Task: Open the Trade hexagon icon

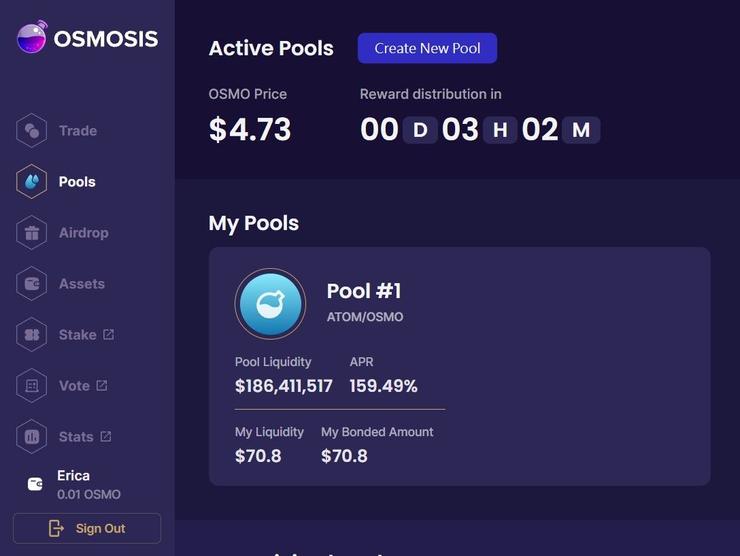Action: (32, 131)
